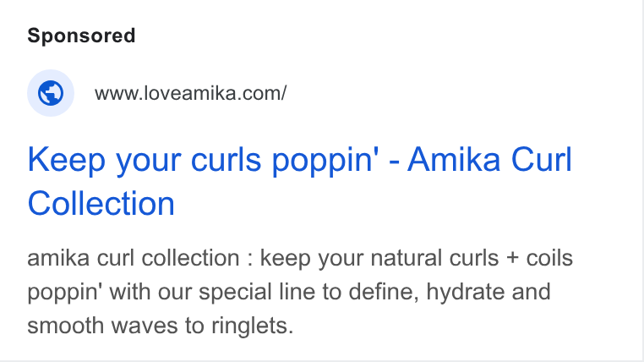Click the blue globe favicon icon
Screen dimensions: 644x362
click(x=51, y=93)
